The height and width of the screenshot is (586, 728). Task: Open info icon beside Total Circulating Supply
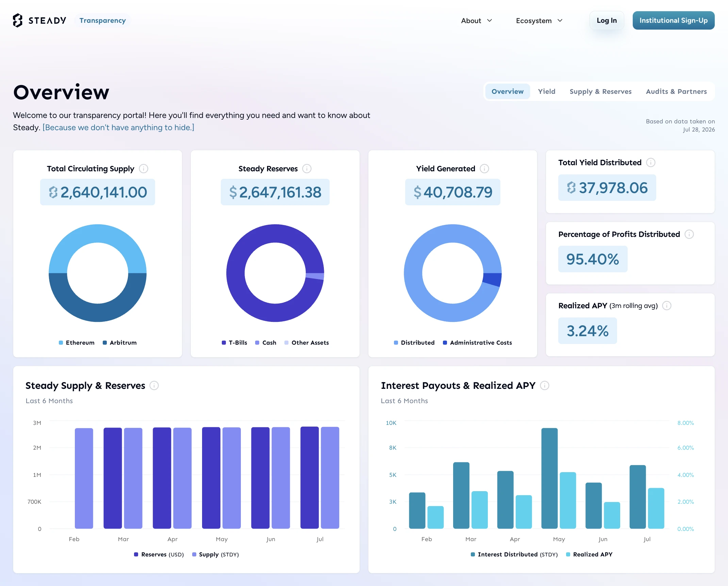[x=144, y=169]
